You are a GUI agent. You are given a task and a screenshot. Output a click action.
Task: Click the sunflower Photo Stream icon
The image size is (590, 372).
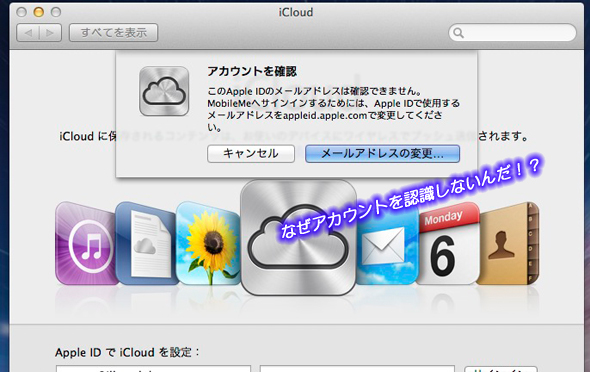pos(208,243)
